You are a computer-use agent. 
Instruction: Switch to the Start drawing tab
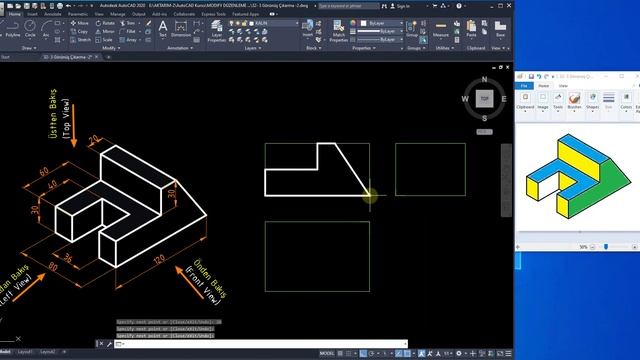click(5, 57)
